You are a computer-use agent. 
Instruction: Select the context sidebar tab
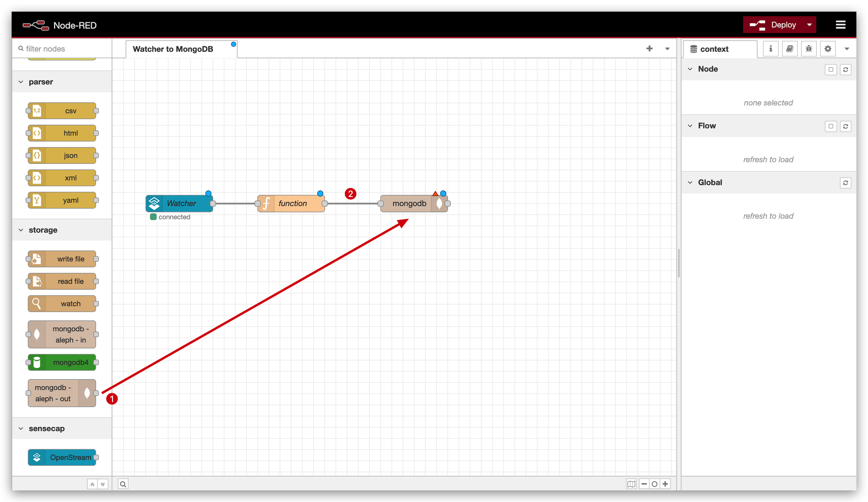click(x=720, y=49)
